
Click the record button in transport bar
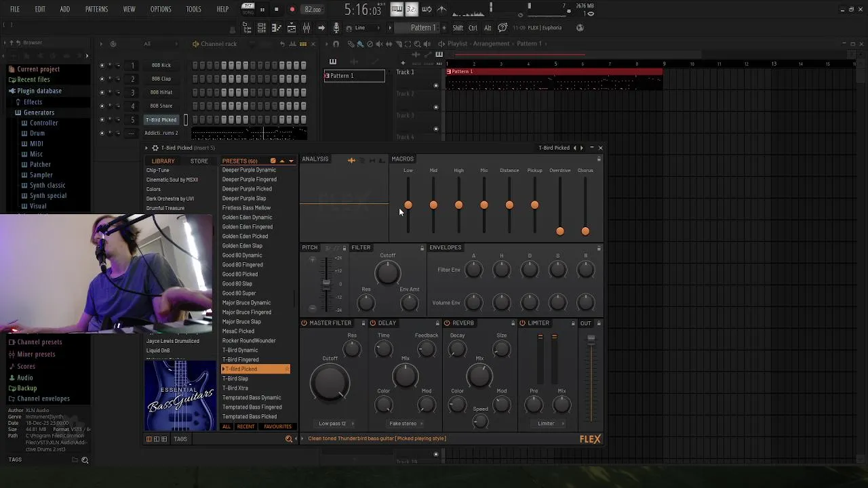(292, 9)
